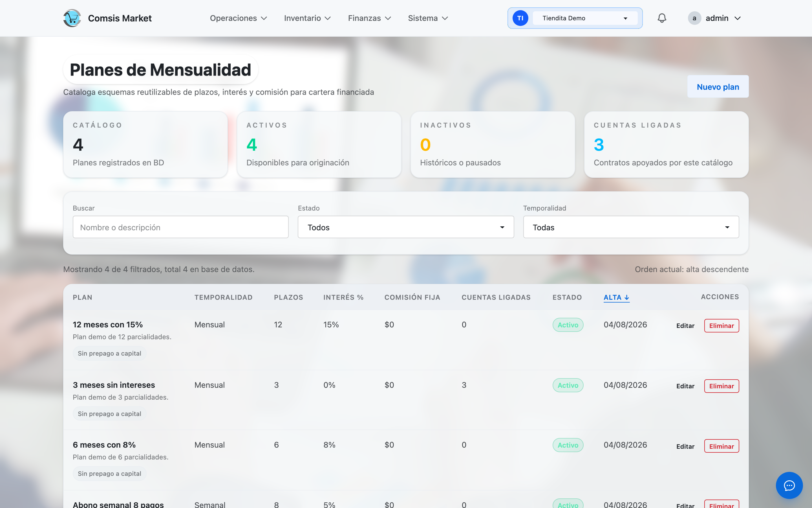Click the Mostrando 4 de 4 filtrados text
The image size is (812, 508).
tap(159, 269)
